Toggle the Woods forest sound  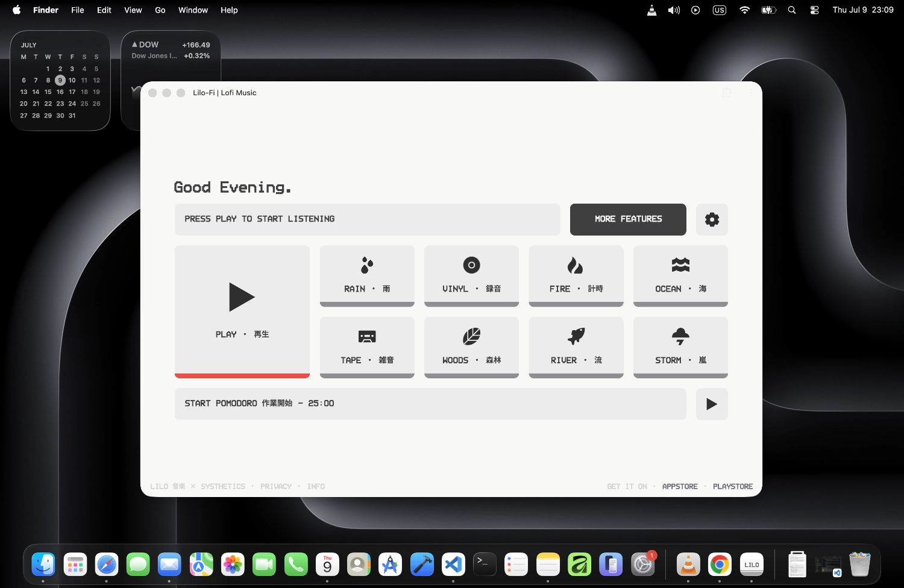pos(471,348)
